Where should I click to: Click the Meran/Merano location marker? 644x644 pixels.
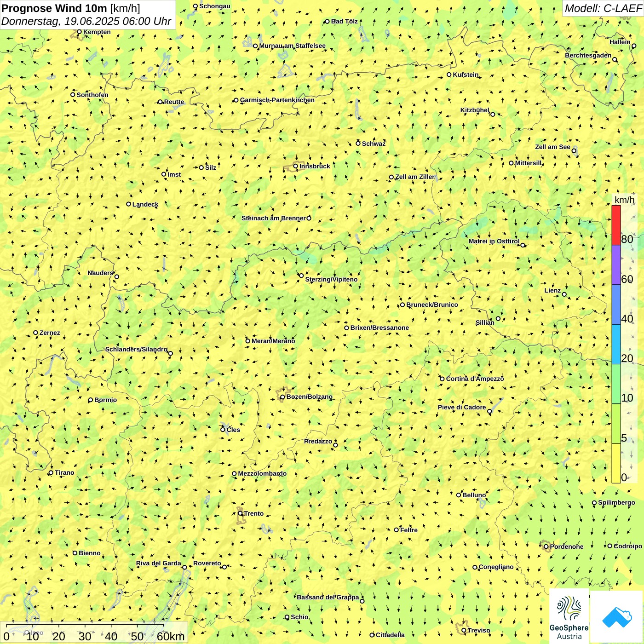(247, 341)
